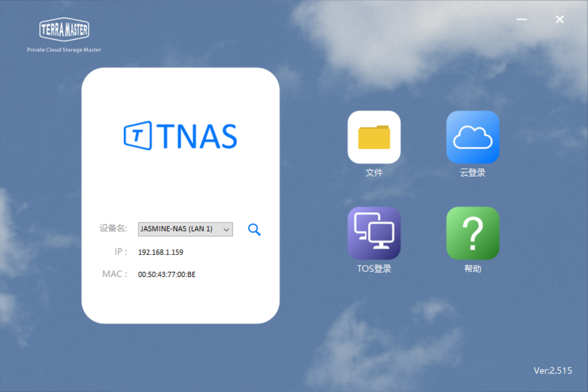Click the TerraMaster logo
This screenshot has width=588, height=392.
click(64, 29)
